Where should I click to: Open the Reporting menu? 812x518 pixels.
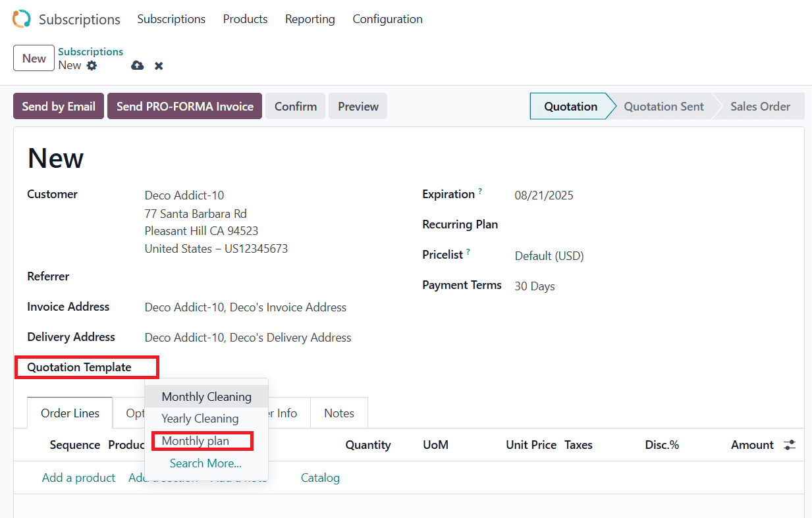[x=310, y=19]
